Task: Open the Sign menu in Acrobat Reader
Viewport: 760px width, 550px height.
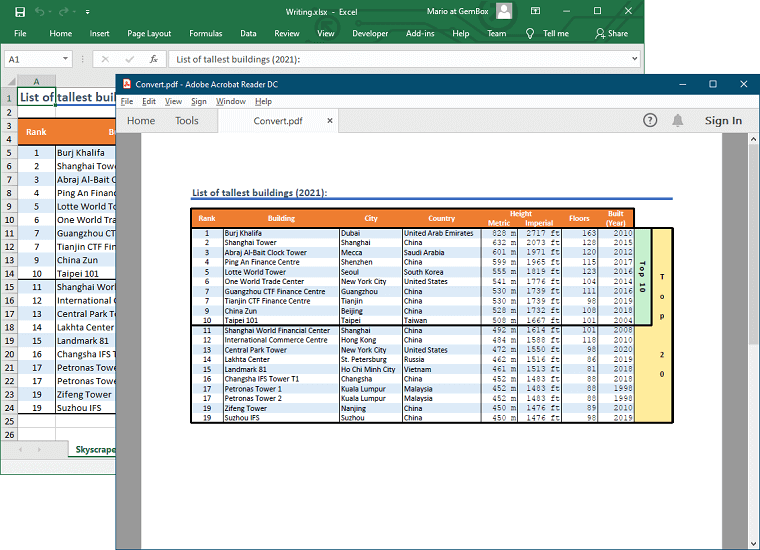Action: [199, 101]
